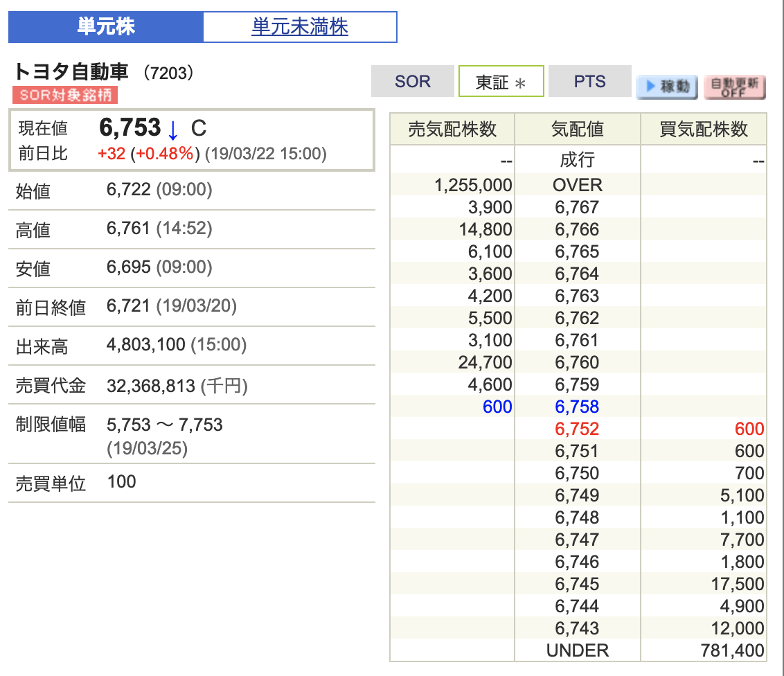
Task: Click the UNDER buy quantity 781,400
Action: [733, 650]
